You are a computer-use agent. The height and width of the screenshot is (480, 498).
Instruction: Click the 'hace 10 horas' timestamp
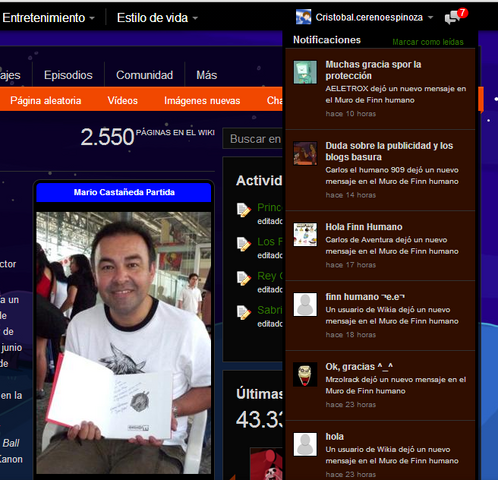[351, 114]
